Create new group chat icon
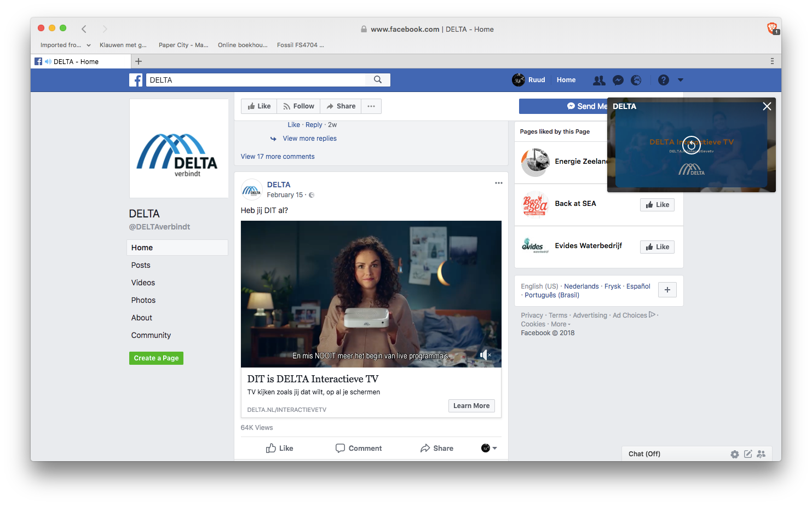812x505 pixels. 761,454
